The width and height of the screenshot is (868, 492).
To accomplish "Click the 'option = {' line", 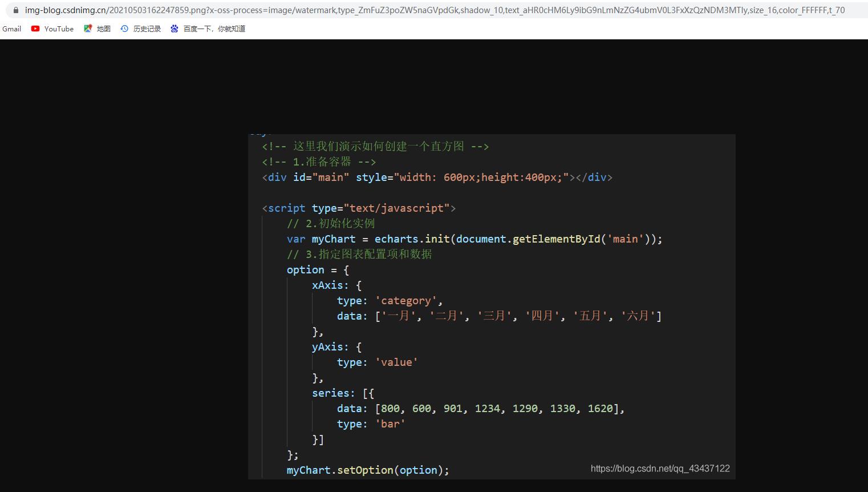I will tap(318, 269).
